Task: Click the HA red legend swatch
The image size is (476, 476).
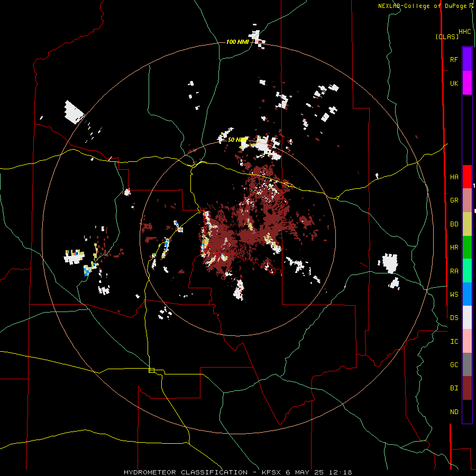Action: tap(467, 177)
